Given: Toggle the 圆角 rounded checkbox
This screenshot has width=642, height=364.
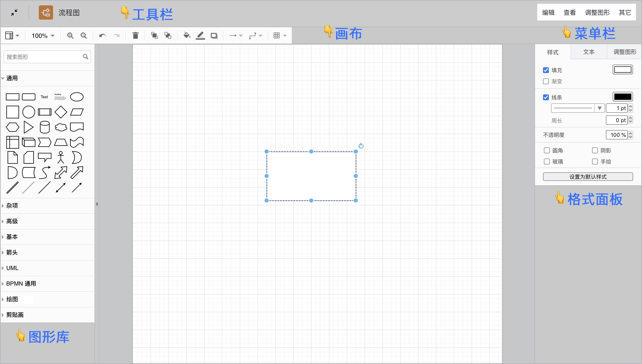Looking at the screenshot, I should coord(547,151).
